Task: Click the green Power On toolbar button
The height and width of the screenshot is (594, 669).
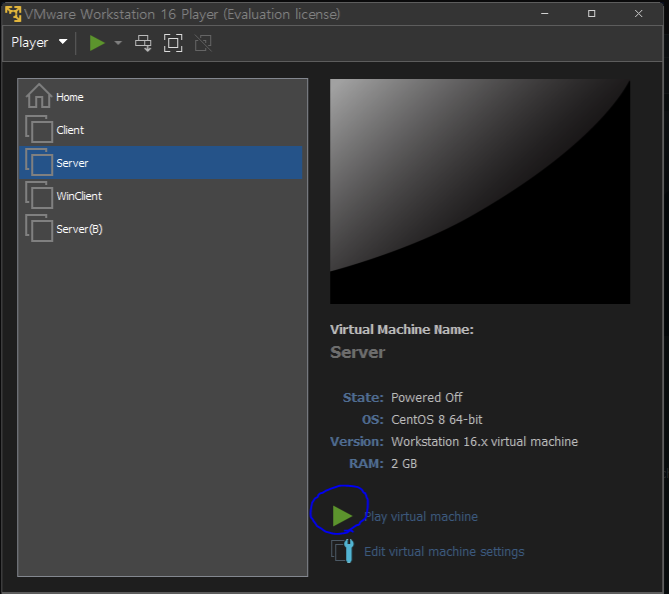Action: 97,43
